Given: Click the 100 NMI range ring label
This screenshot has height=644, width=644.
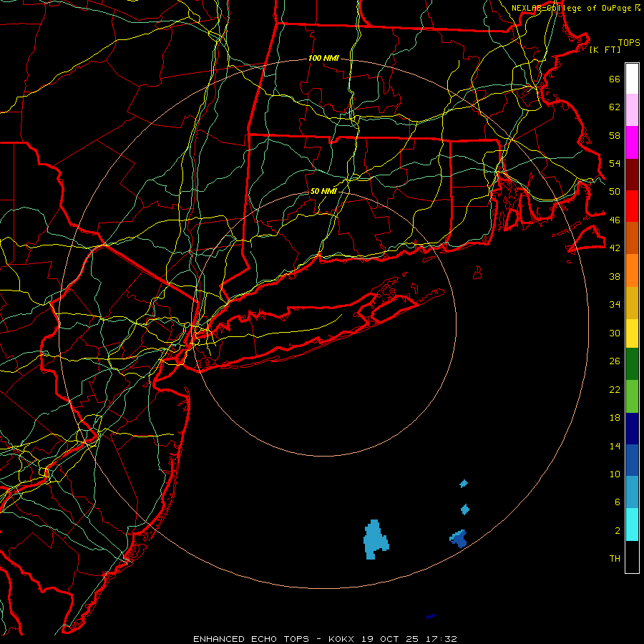Looking at the screenshot, I should point(323,58).
